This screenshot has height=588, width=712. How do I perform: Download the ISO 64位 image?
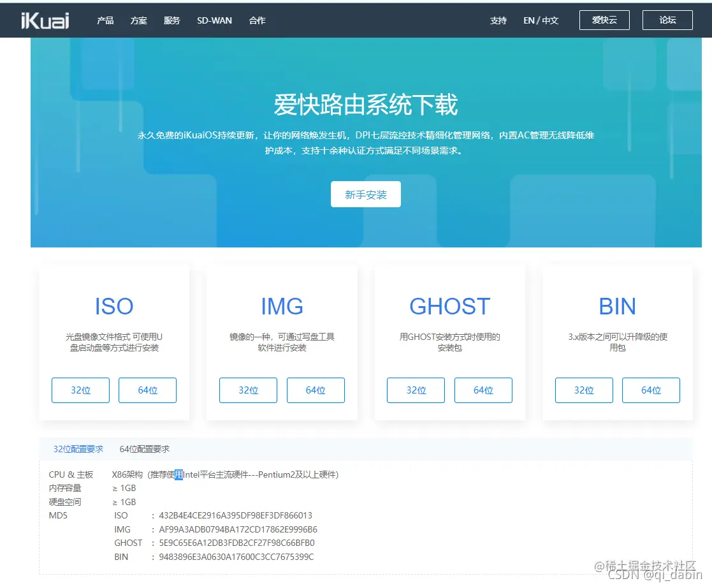point(148,390)
